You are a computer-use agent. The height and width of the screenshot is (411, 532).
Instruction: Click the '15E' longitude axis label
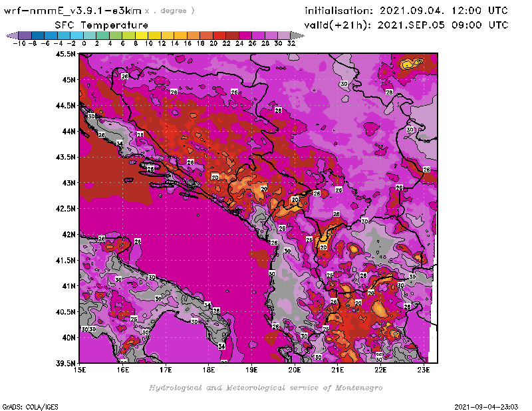pyautogui.click(x=80, y=370)
